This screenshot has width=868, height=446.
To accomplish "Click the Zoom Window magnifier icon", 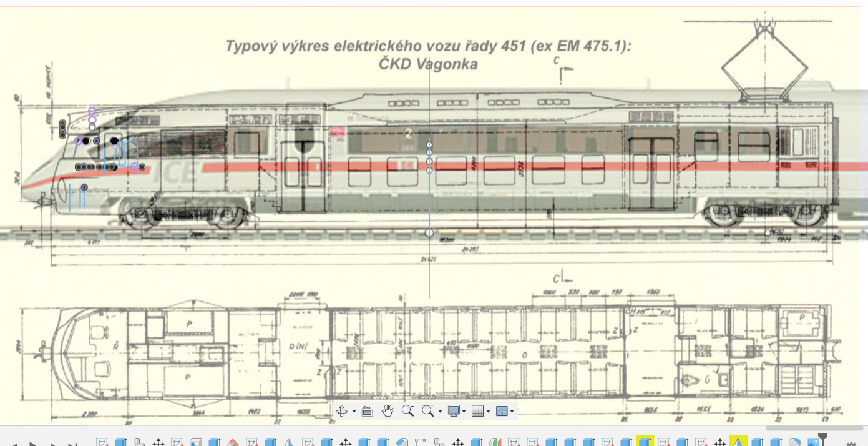I will click(x=427, y=411).
